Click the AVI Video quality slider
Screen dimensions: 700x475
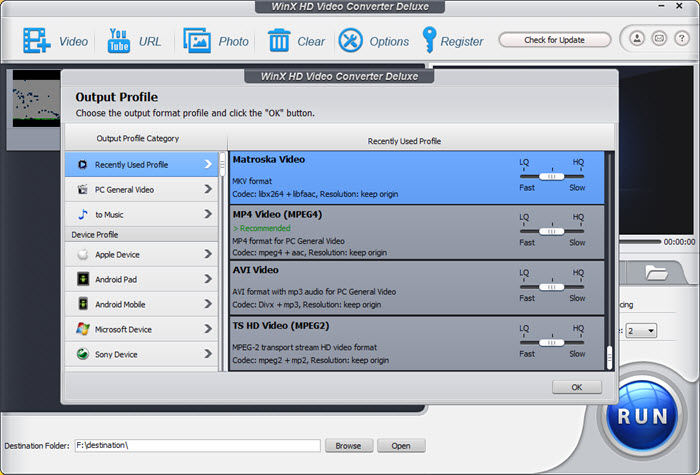tap(552, 287)
